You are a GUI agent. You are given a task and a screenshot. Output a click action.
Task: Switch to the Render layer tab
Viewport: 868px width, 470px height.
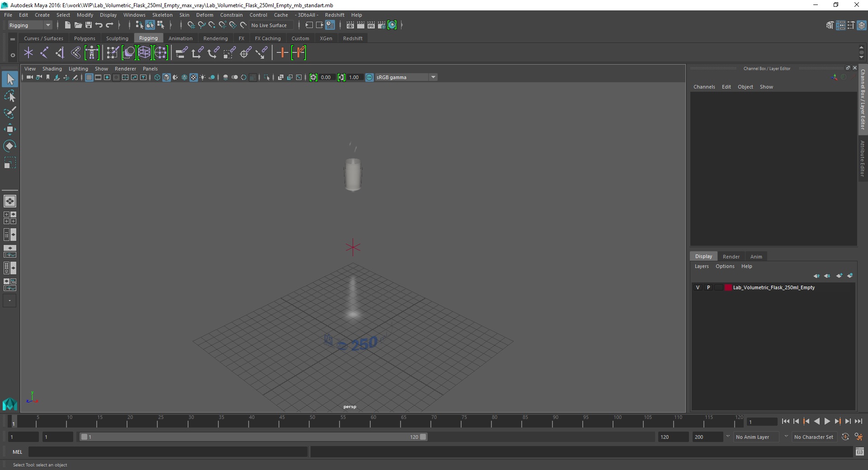pos(731,256)
